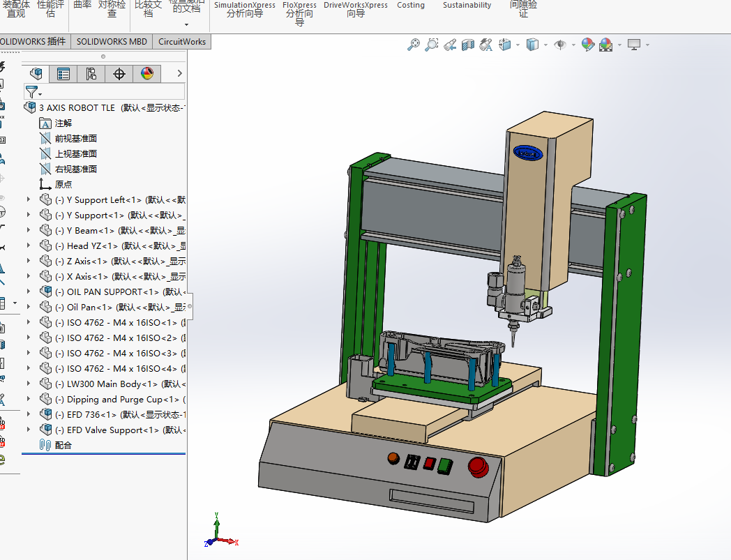Open the PropertyManager tab icon
This screenshot has width=731, height=560.
pyautogui.click(x=63, y=73)
